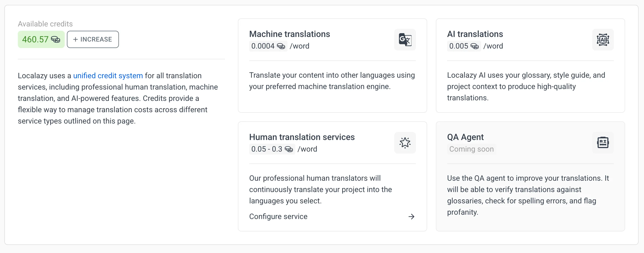
Task: Click the coins icon in AI translations price
Action: pyautogui.click(x=475, y=46)
